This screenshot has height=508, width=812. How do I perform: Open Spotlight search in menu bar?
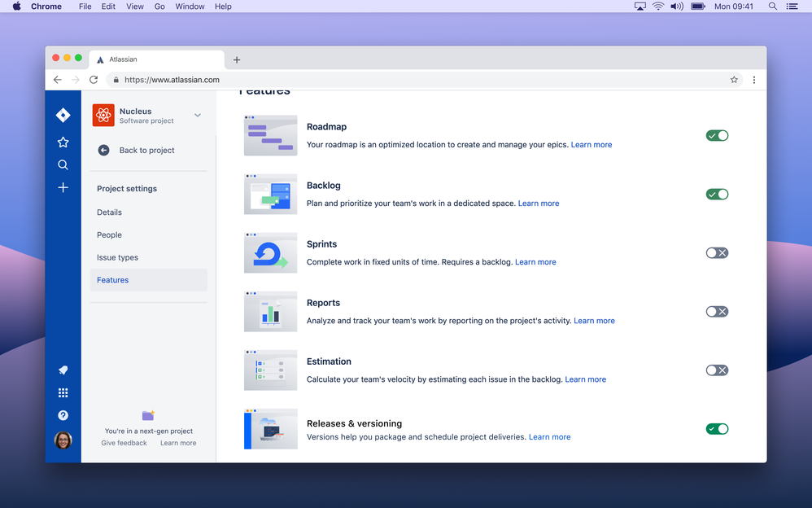773,7
